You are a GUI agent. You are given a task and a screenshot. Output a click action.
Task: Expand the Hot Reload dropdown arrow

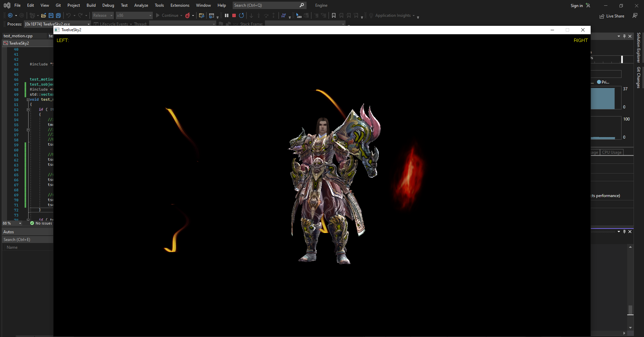point(193,15)
